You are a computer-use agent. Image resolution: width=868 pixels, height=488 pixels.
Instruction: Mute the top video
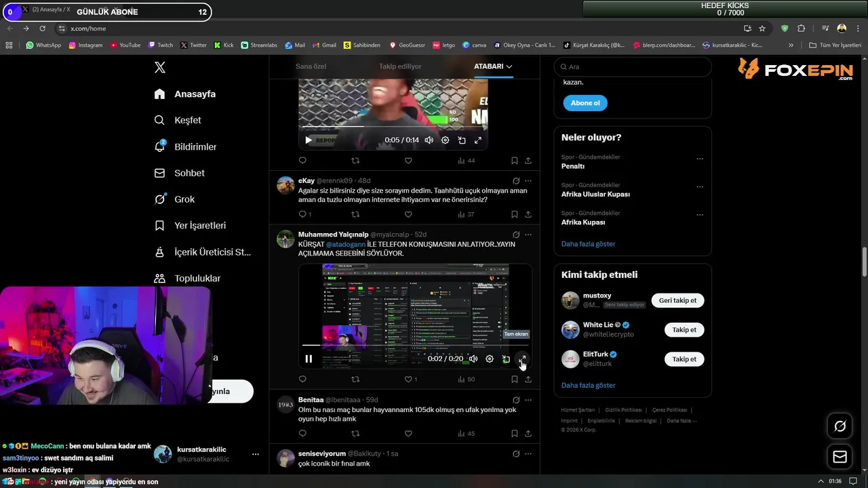click(x=429, y=140)
